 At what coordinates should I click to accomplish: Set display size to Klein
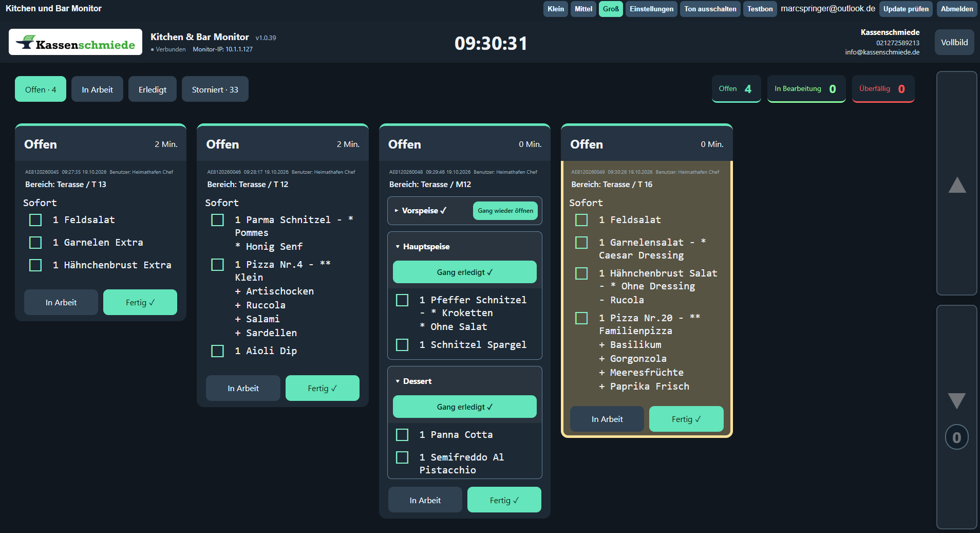coord(556,9)
